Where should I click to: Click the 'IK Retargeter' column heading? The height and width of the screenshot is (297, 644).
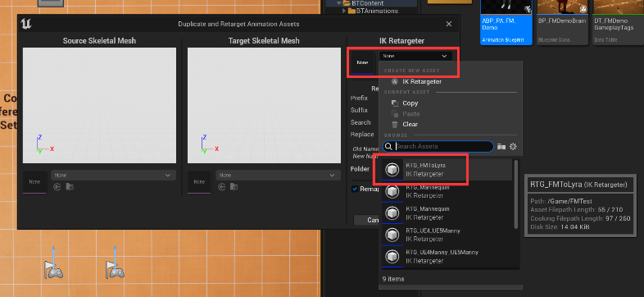point(401,41)
